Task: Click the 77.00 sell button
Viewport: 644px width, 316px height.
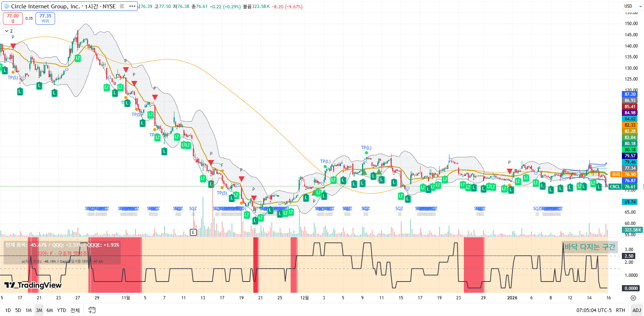Action: click(13, 18)
